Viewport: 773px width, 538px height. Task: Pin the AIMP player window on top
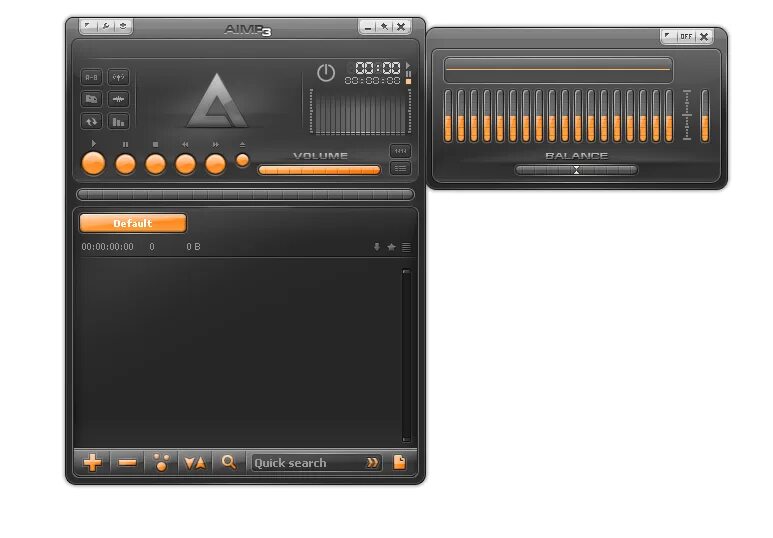coord(384,27)
